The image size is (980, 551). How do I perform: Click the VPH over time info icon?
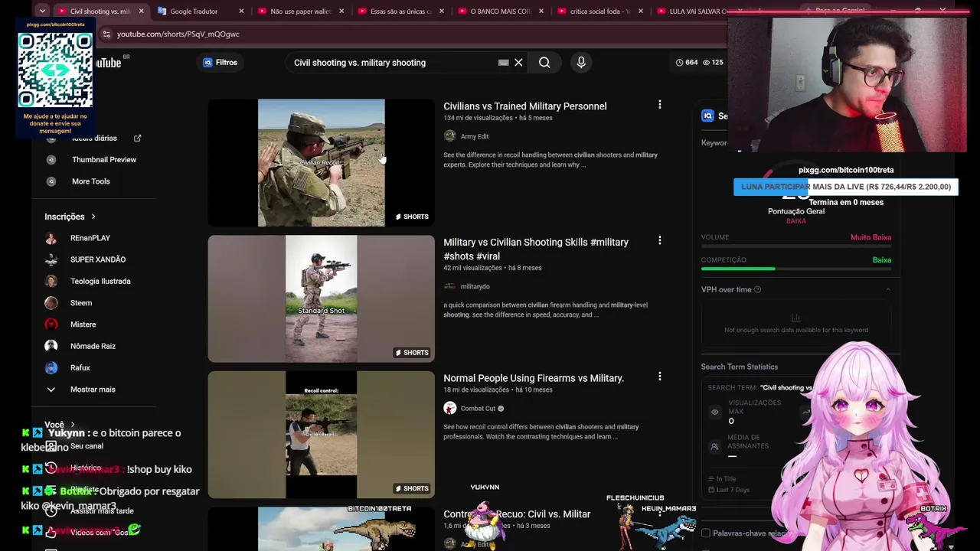757,290
